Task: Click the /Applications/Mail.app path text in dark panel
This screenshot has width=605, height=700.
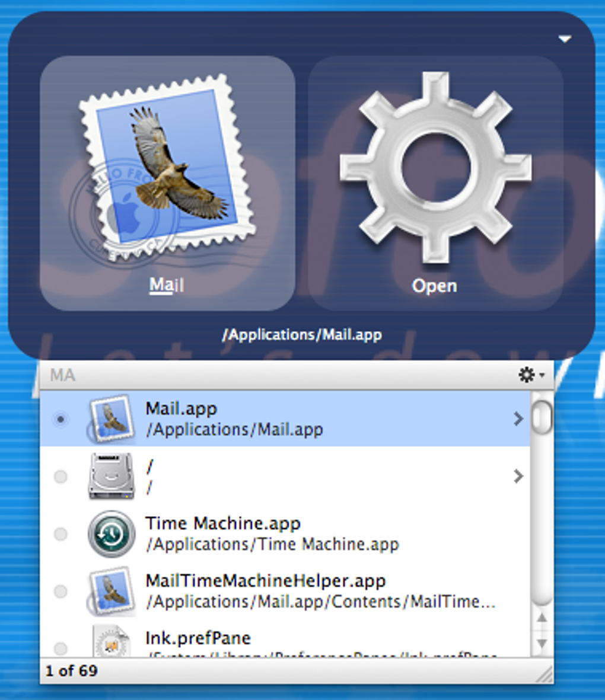Action: [302, 335]
